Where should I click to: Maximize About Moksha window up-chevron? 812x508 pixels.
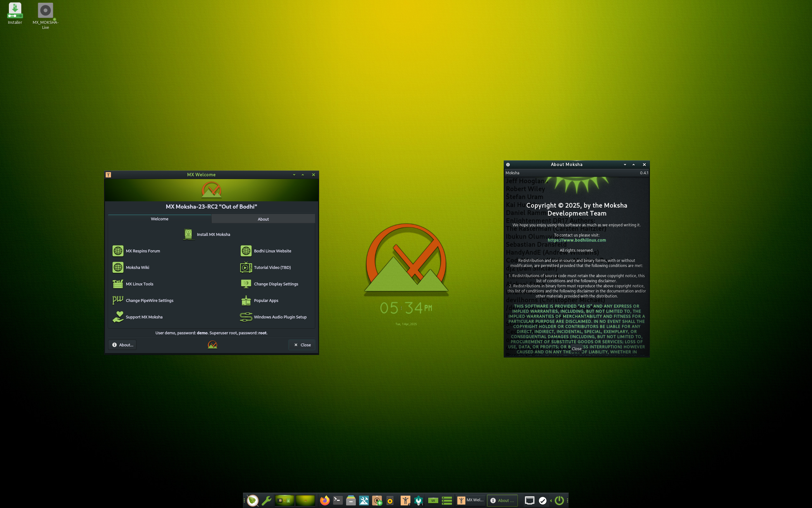633,165
